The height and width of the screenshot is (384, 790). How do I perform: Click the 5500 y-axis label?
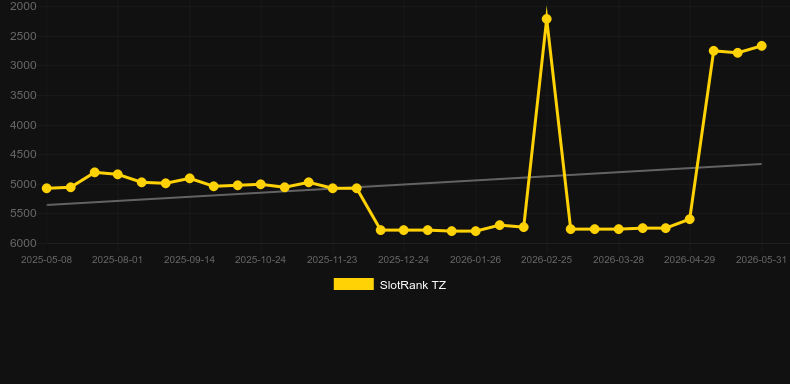(23, 214)
